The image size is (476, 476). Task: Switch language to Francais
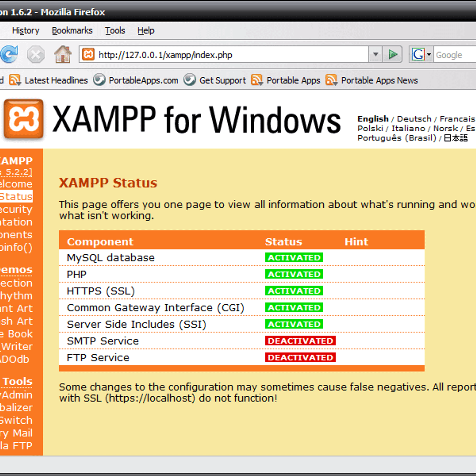458,119
